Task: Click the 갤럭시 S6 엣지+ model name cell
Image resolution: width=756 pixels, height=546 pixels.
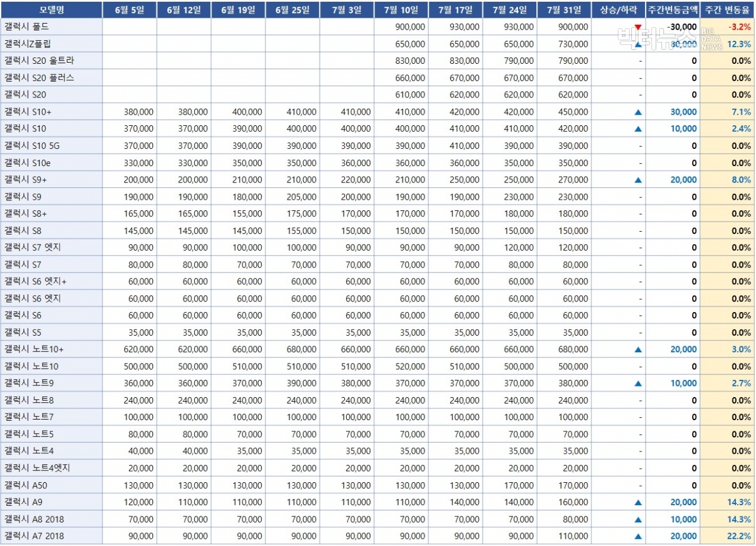Action: click(x=51, y=281)
